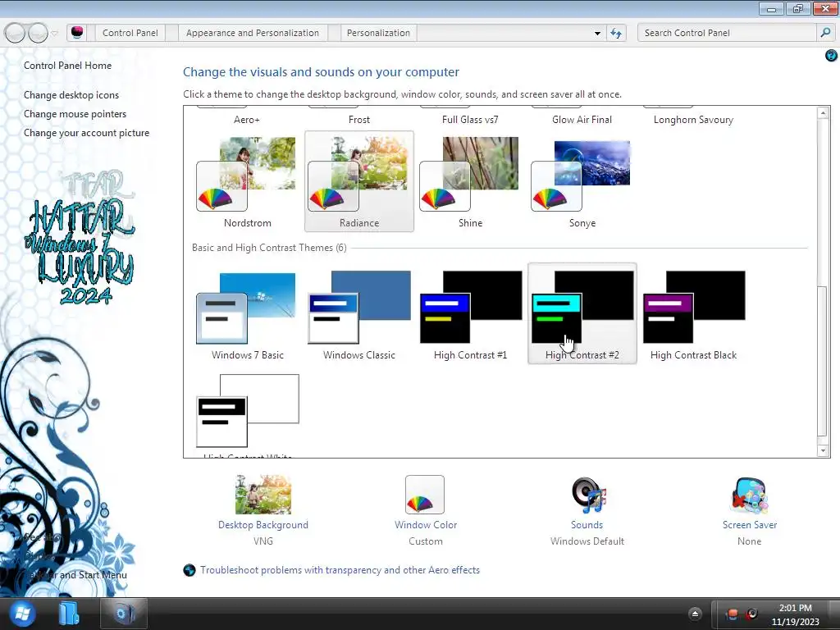Select the Radiance theme

tap(359, 181)
